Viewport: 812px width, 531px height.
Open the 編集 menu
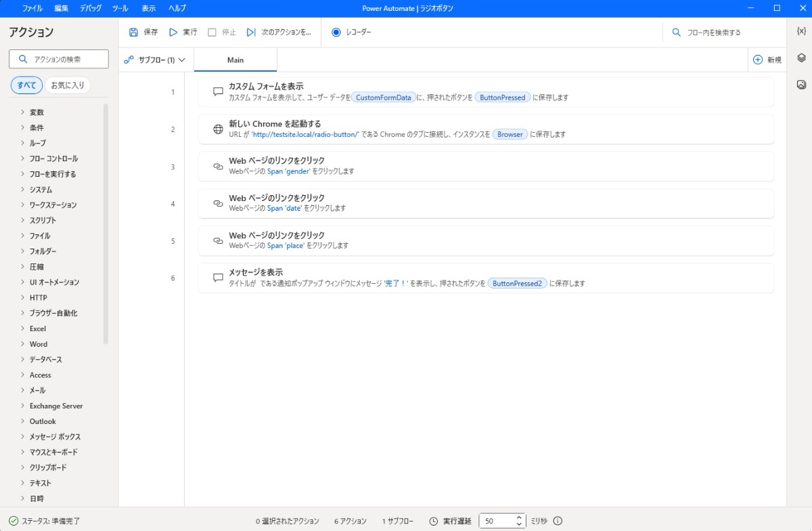coord(62,8)
